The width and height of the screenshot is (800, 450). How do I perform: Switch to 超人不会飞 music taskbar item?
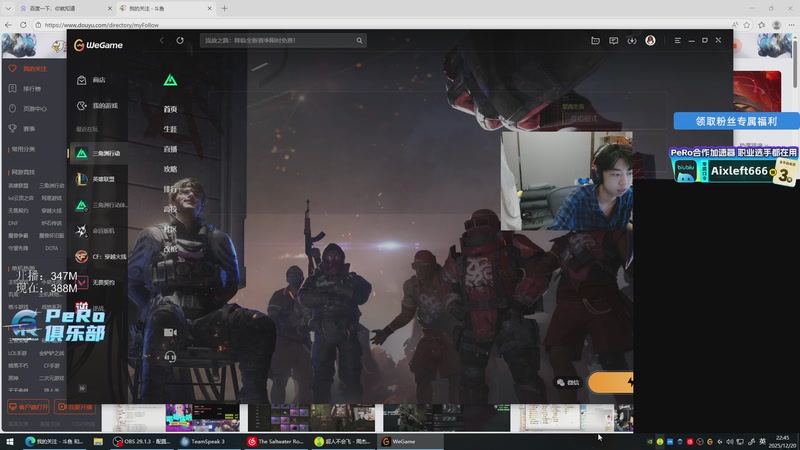point(342,441)
